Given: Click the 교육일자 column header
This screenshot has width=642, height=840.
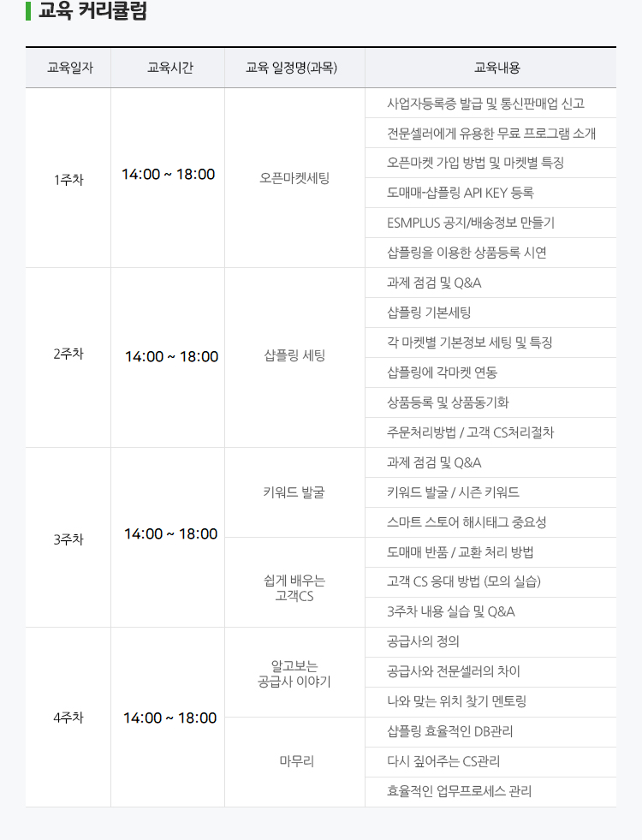Looking at the screenshot, I should [68, 68].
